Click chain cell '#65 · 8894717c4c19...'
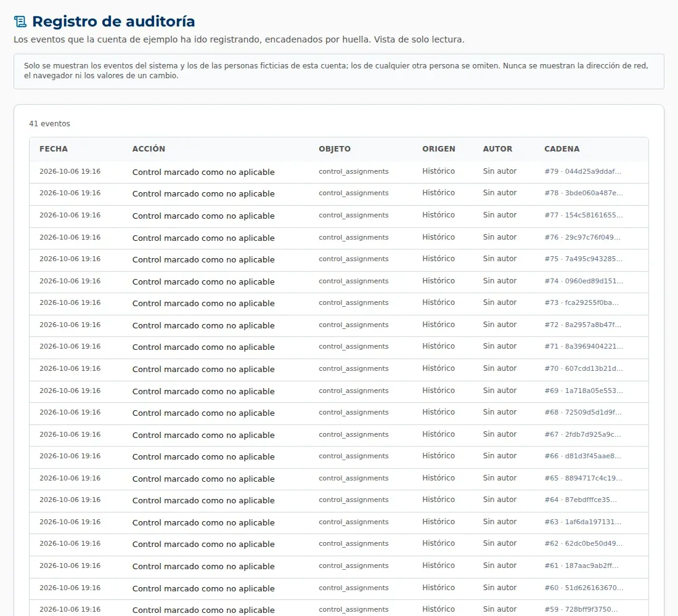Screen dimensions: 678x616 [583, 478]
